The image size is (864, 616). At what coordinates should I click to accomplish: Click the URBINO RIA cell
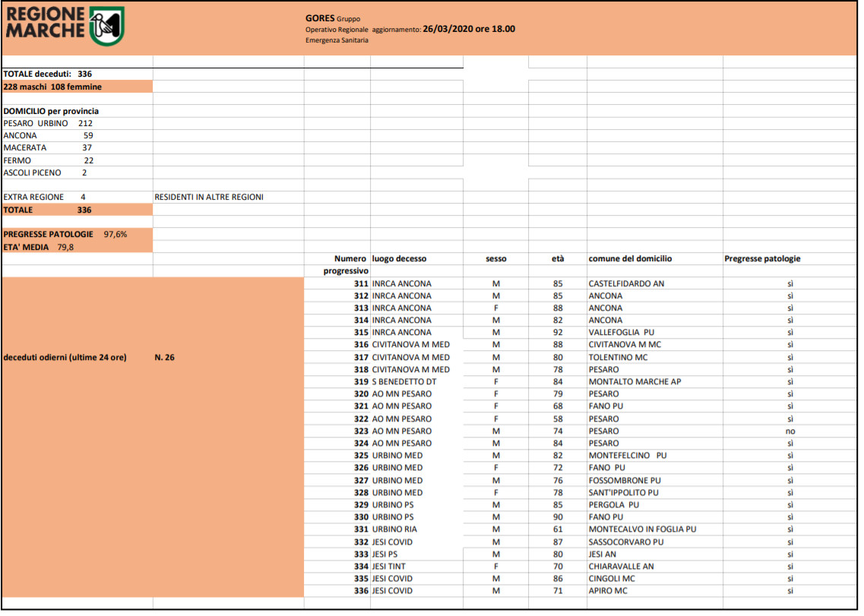(394, 529)
